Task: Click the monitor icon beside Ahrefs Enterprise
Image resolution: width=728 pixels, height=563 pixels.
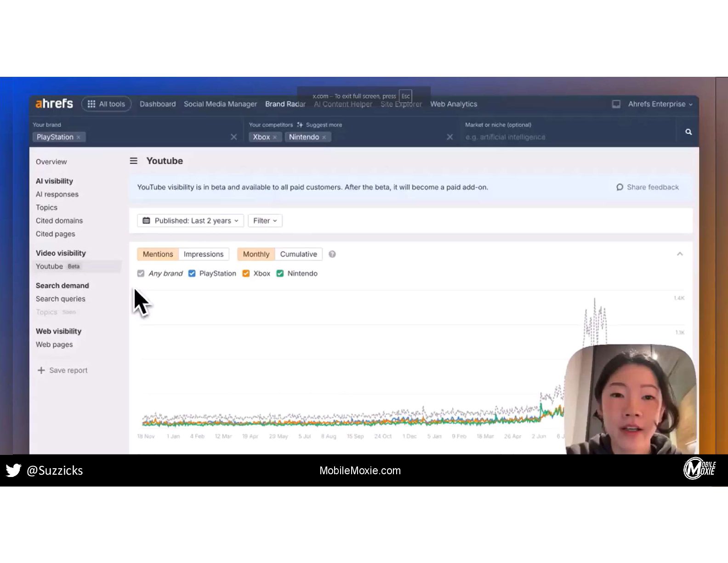Action: click(616, 104)
